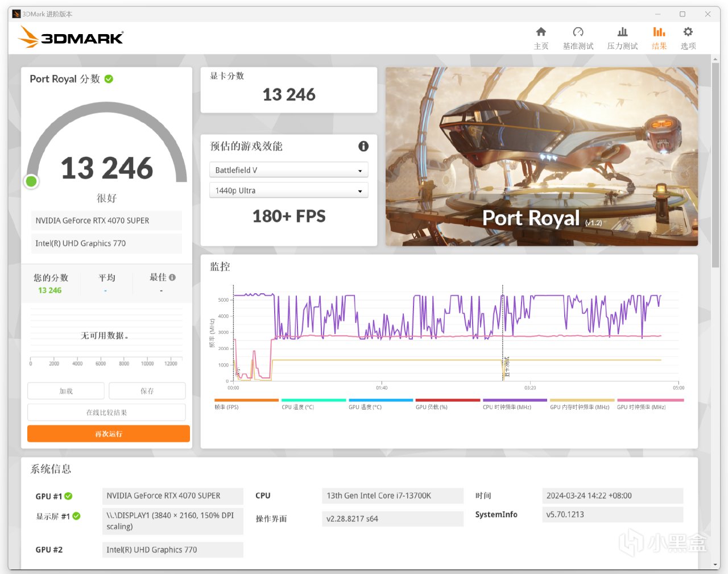Click the green checkmark beside Port Royal 分数
Image resolution: width=728 pixels, height=574 pixels.
(109, 79)
